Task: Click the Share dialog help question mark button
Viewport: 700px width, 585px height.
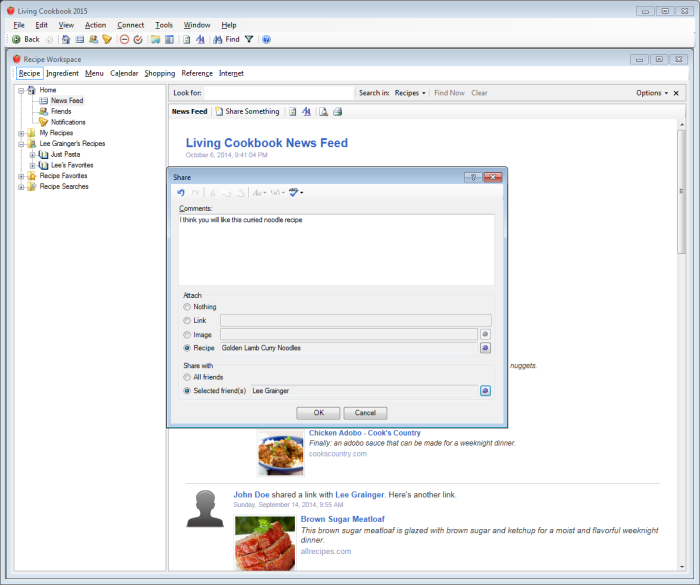Action: pyautogui.click(x=473, y=177)
